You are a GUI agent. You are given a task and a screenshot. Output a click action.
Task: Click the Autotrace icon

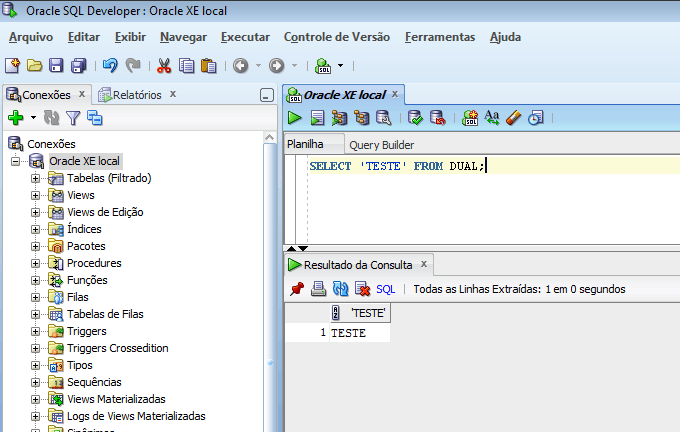(339, 118)
